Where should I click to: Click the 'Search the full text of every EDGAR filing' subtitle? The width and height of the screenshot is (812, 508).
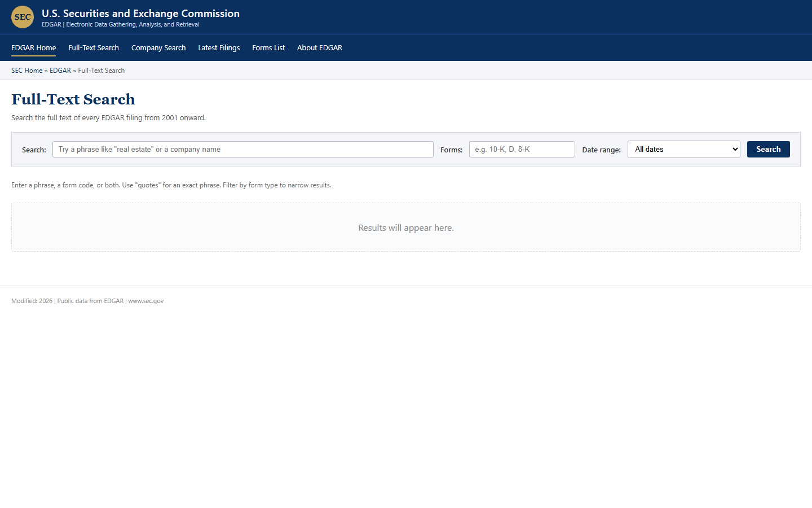[108, 118]
